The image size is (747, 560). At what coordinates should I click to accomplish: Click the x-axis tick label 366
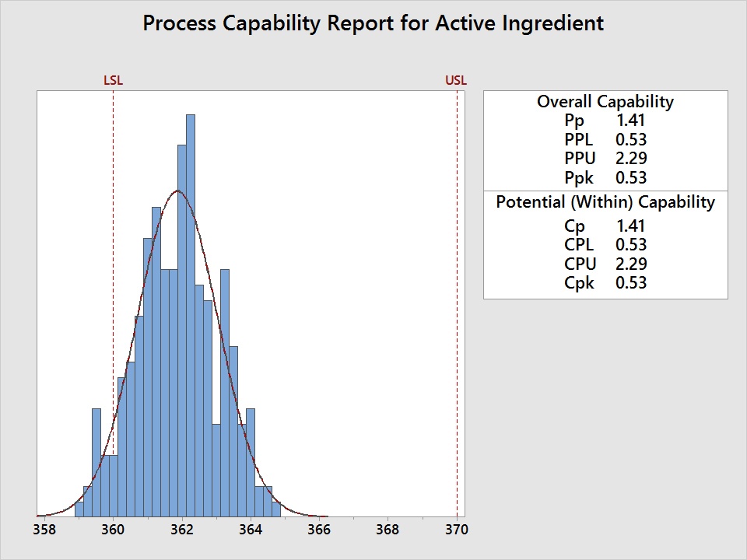click(319, 530)
